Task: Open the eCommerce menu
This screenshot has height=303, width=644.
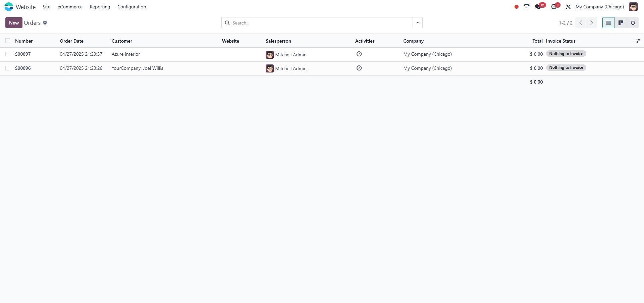Action: tap(70, 7)
